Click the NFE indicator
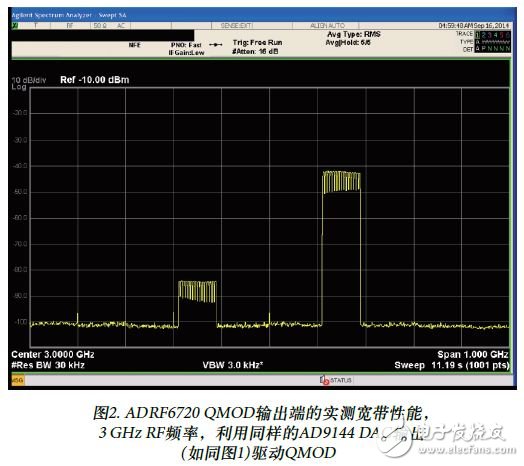 point(135,45)
